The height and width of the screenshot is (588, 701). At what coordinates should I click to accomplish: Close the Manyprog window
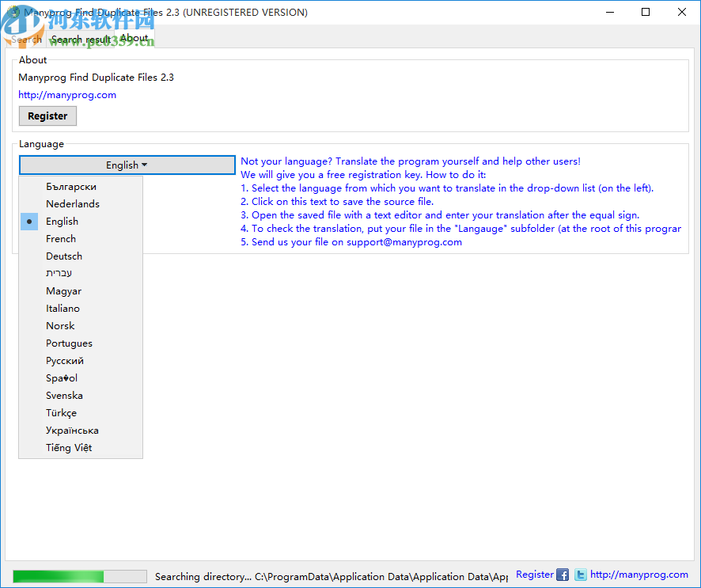[x=682, y=12]
